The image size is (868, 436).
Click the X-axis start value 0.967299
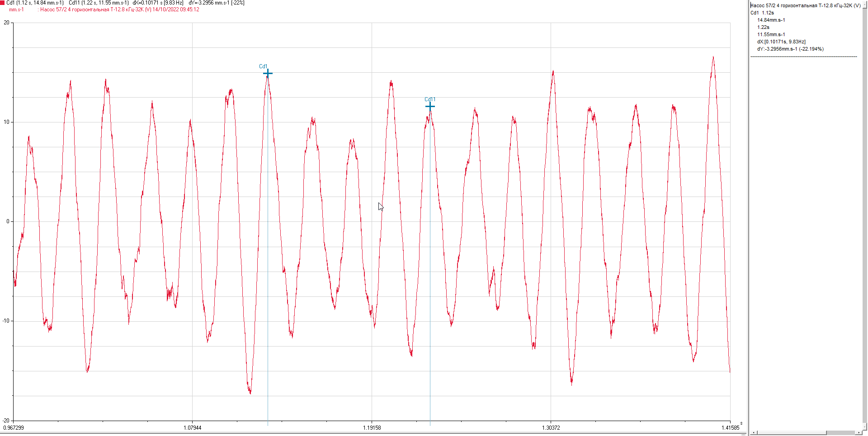[14, 427]
